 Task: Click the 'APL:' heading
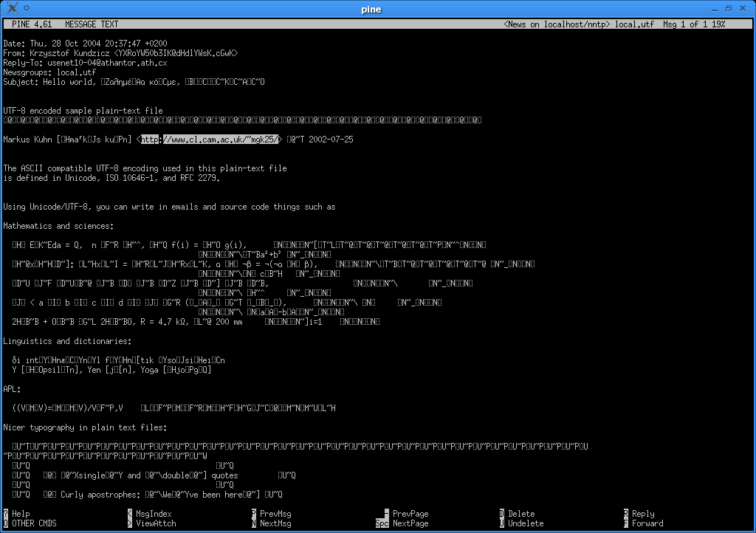(x=12, y=389)
